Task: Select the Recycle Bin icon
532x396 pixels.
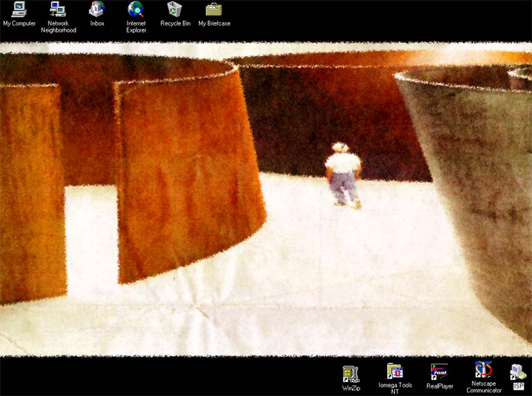Action: (175, 9)
